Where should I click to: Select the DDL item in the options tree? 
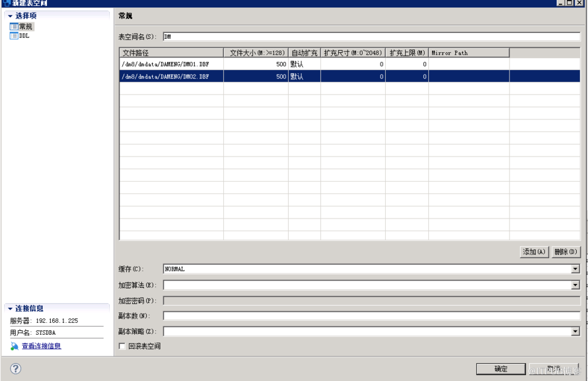coord(24,36)
